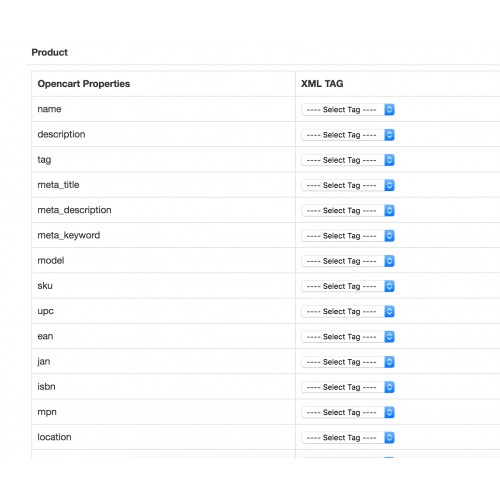Click the blue arrow icon for upc

(389, 312)
